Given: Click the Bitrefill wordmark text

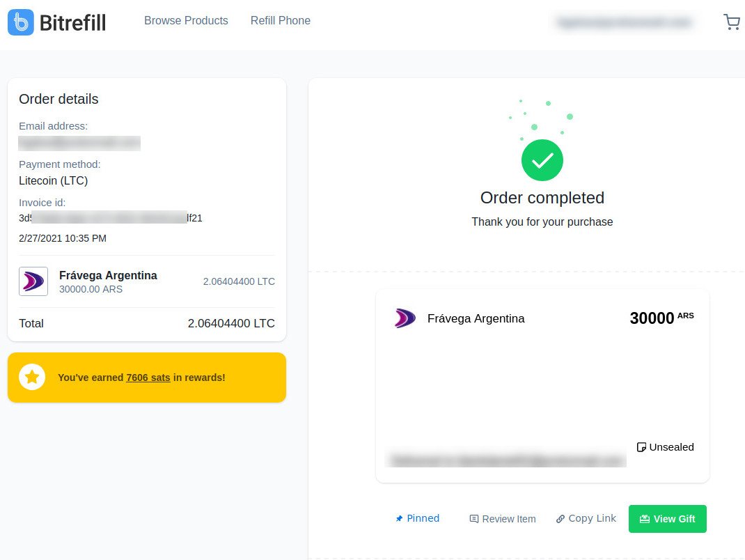Looking at the screenshot, I should [72, 23].
